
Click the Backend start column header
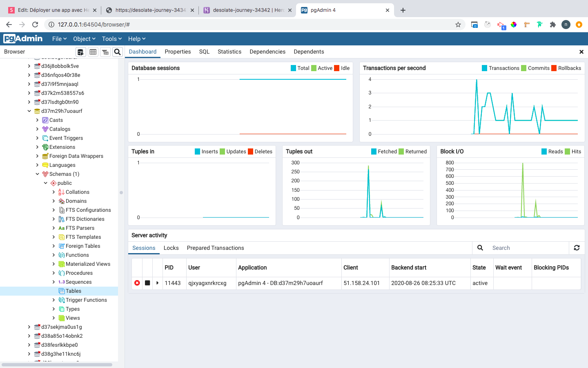(x=430, y=267)
